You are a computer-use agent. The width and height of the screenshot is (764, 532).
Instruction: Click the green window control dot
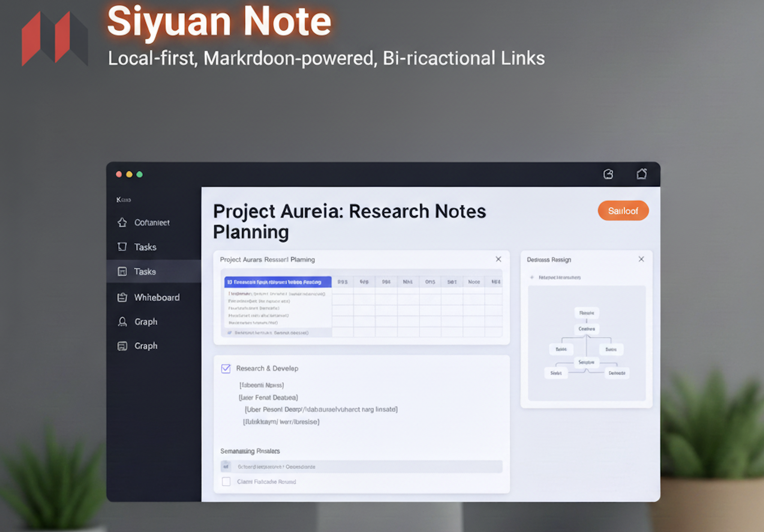click(x=140, y=174)
